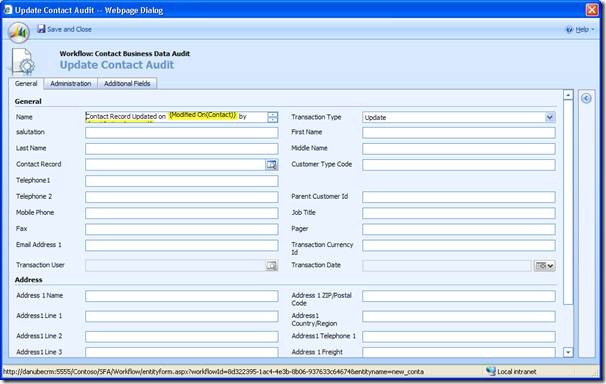
Task: Click the Pager input field
Action: [459, 229]
